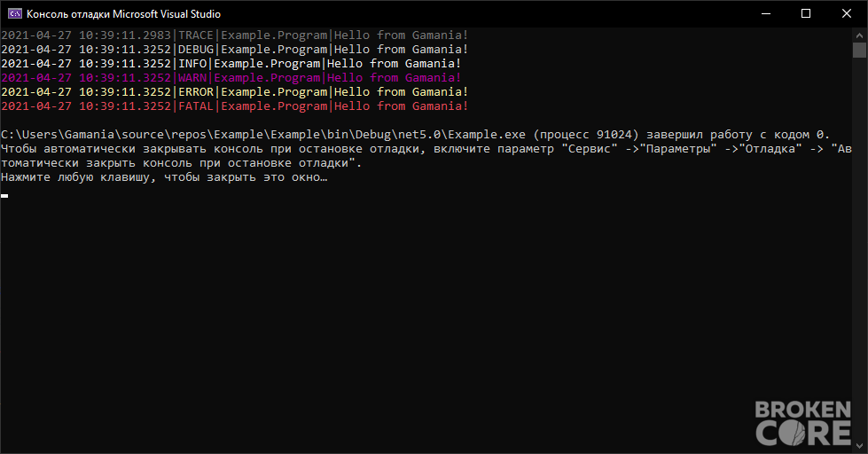Click the 'Нажмите любую клавишу' prompt line
This screenshot has height=454, width=868.
(x=164, y=177)
